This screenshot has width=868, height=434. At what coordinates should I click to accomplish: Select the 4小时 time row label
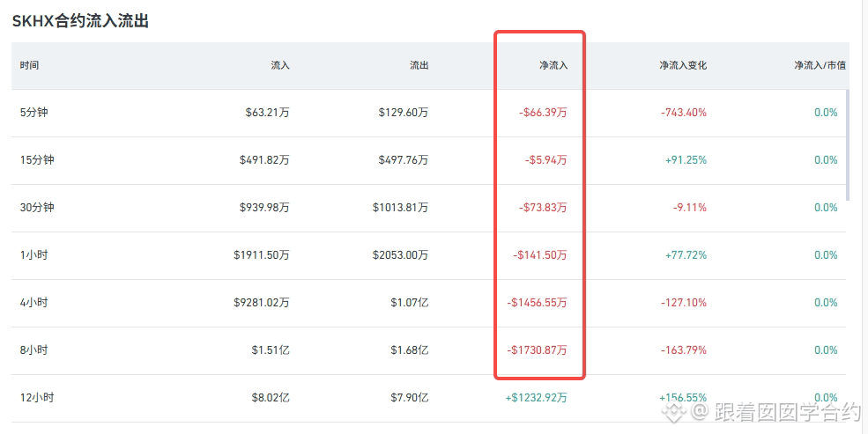click(34, 303)
